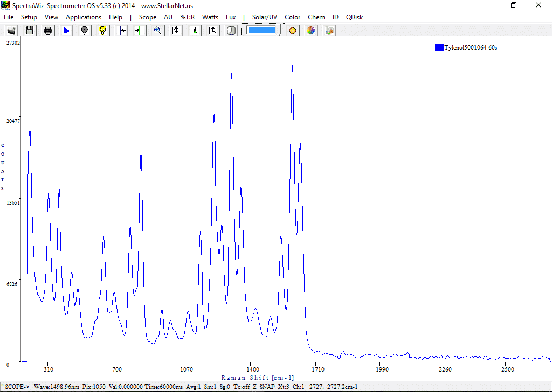Click the blue progress bar control
The image size is (552, 392).
coord(261,30)
